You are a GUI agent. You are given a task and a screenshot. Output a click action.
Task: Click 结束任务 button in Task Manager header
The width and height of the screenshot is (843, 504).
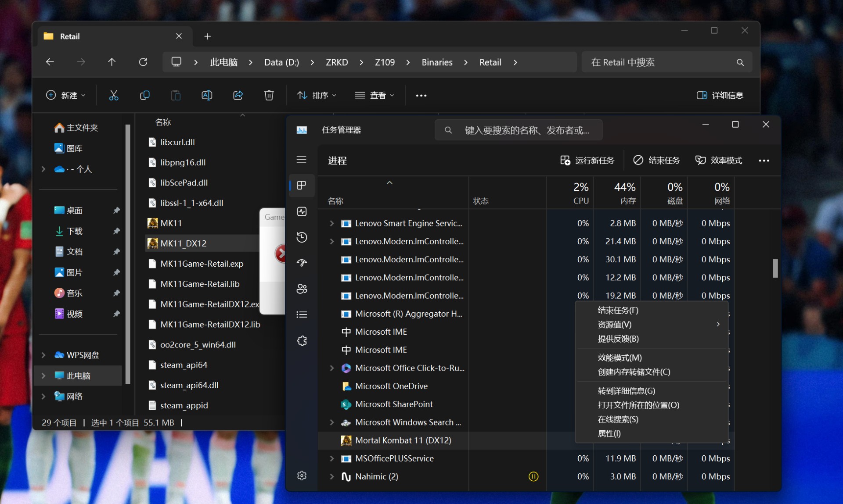656,161
